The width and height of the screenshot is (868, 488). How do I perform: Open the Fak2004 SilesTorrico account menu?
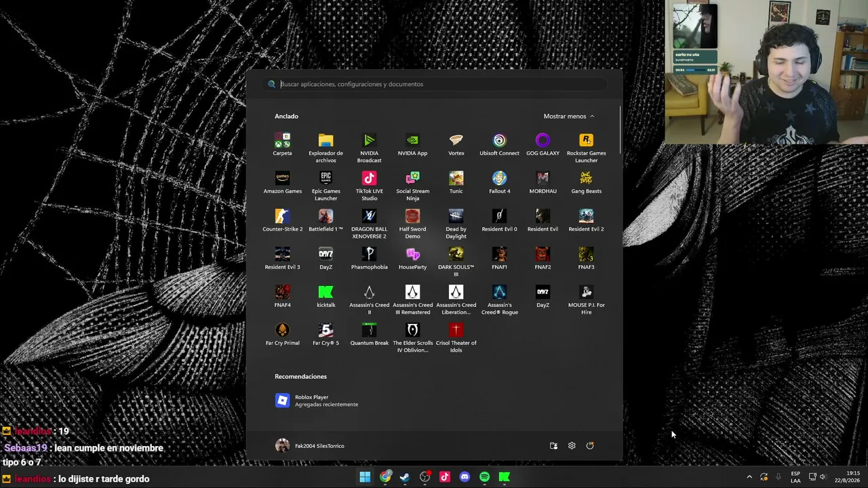pyautogui.click(x=310, y=445)
